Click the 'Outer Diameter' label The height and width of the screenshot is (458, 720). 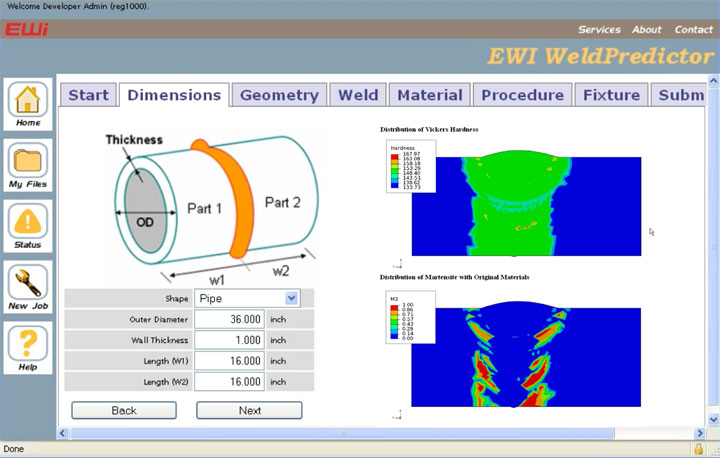158,319
